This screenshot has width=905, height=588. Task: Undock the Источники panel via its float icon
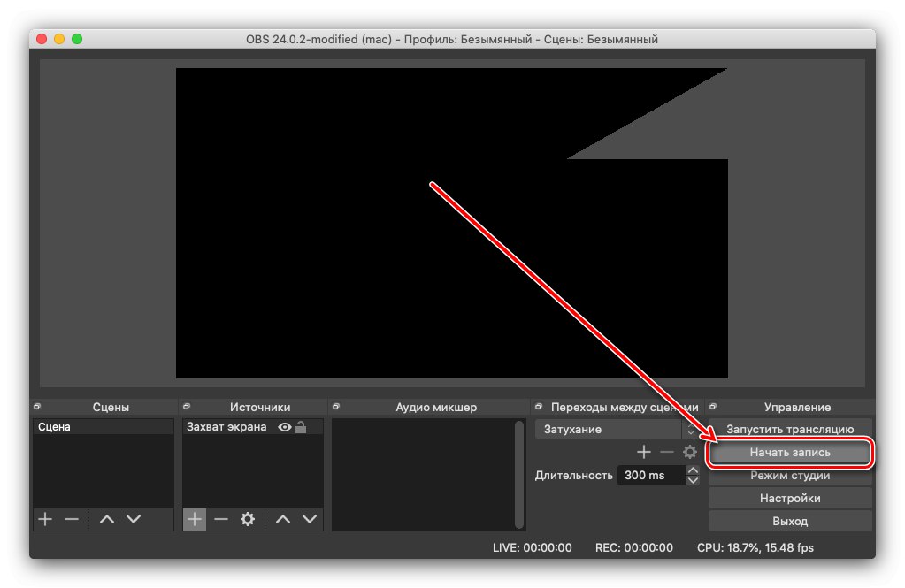[x=187, y=407]
